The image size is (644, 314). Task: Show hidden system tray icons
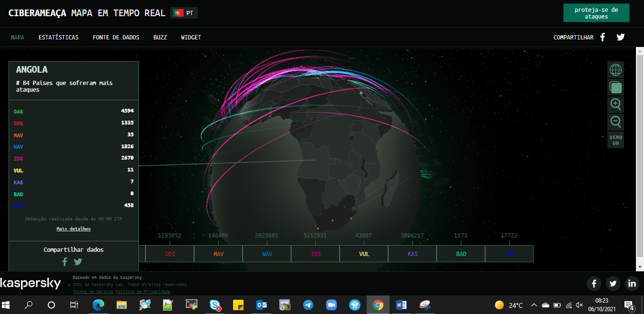click(534, 305)
